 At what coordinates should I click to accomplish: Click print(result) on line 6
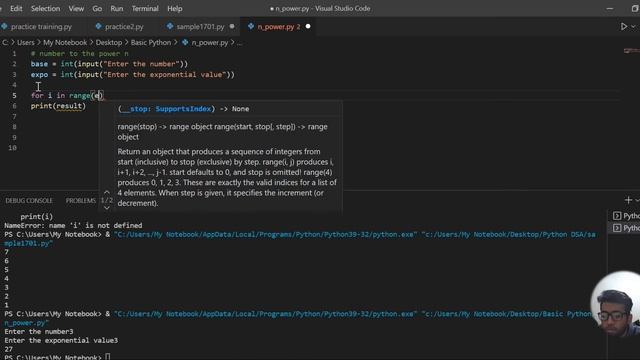point(58,106)
